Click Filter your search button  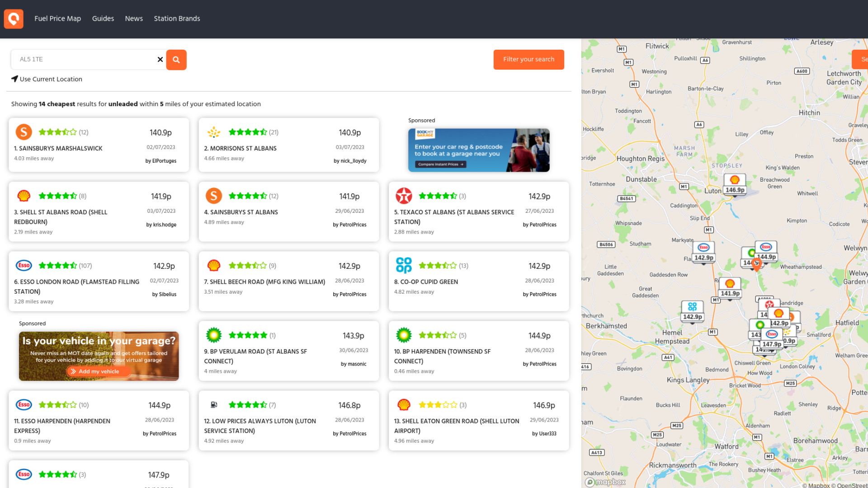(x=529, y=60)
